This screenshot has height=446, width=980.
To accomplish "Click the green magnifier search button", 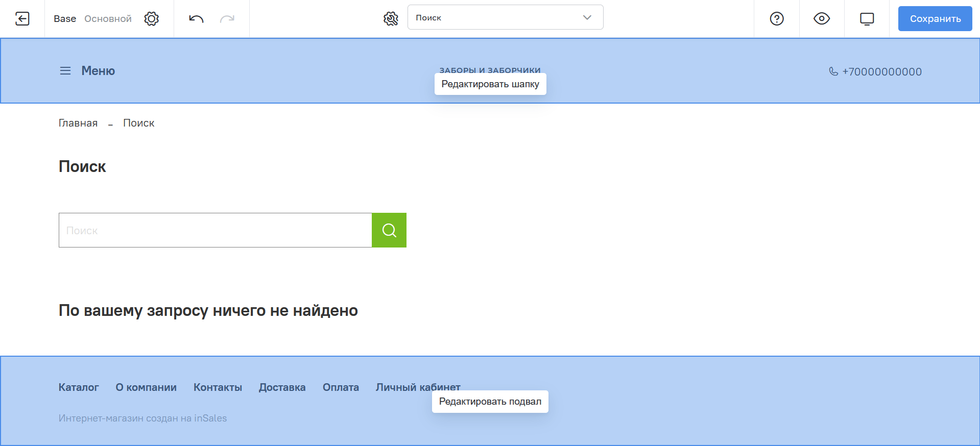I will tap(389, 230).
